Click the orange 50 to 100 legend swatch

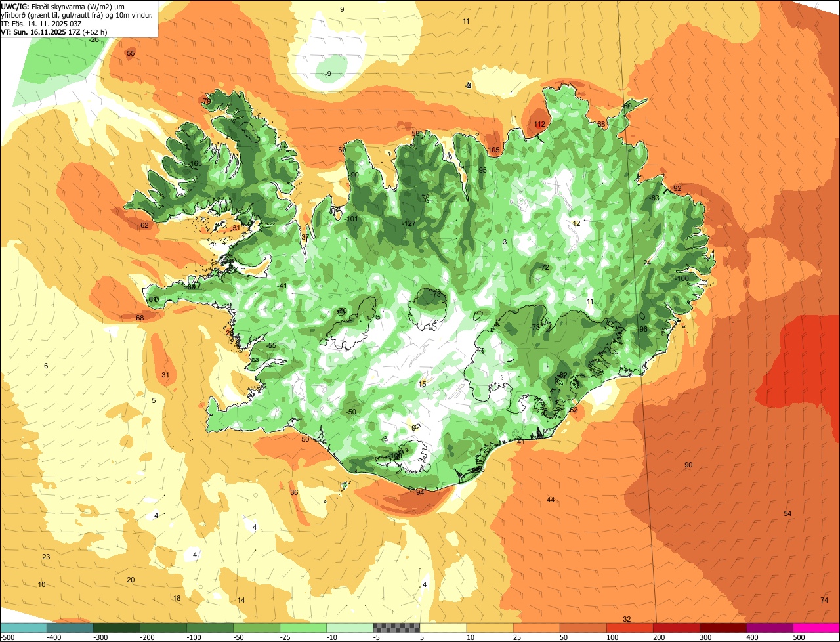(x=582, y=628)
